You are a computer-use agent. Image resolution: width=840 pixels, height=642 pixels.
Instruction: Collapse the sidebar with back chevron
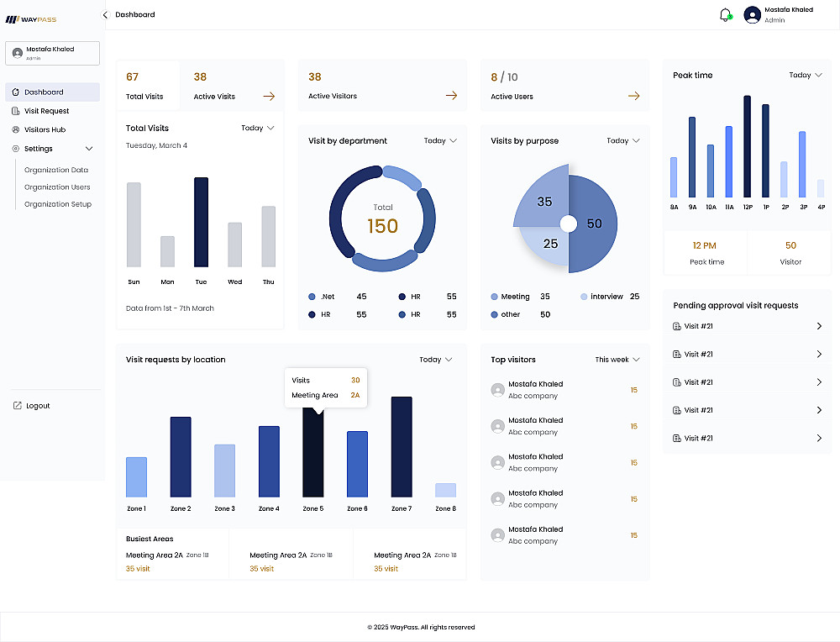[x=105, y=15]
